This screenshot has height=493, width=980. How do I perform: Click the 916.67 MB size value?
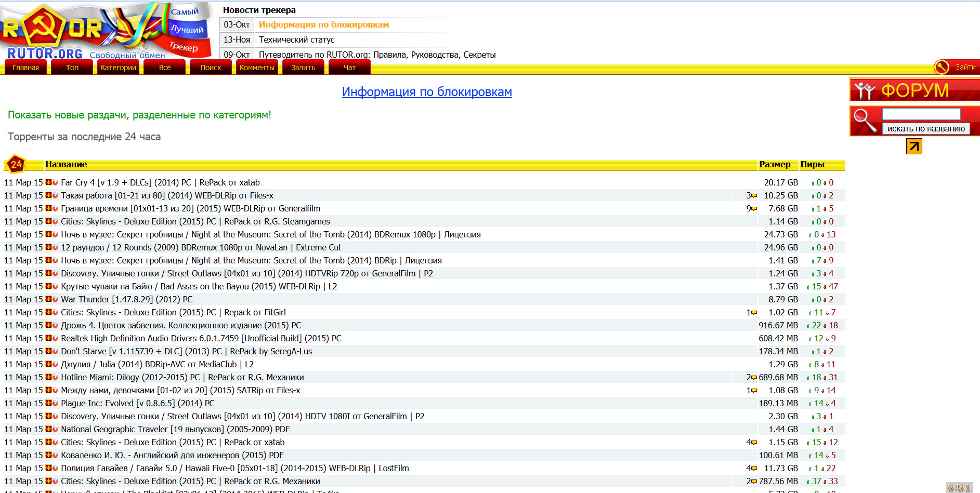pos(778,325)
